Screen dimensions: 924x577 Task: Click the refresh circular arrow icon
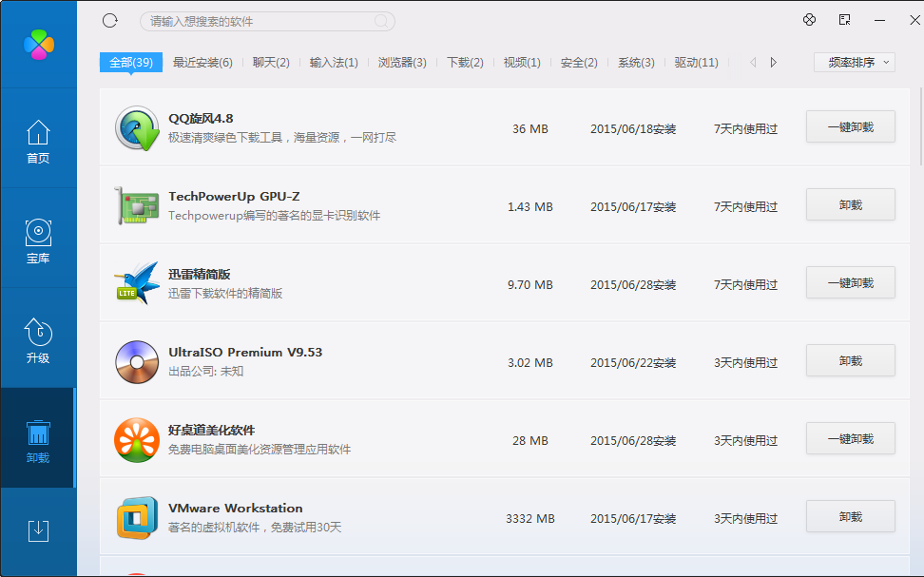tap(110, 21)
